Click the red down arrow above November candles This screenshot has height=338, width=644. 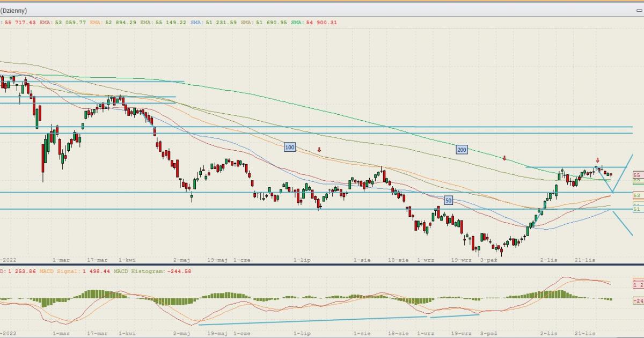598,160
